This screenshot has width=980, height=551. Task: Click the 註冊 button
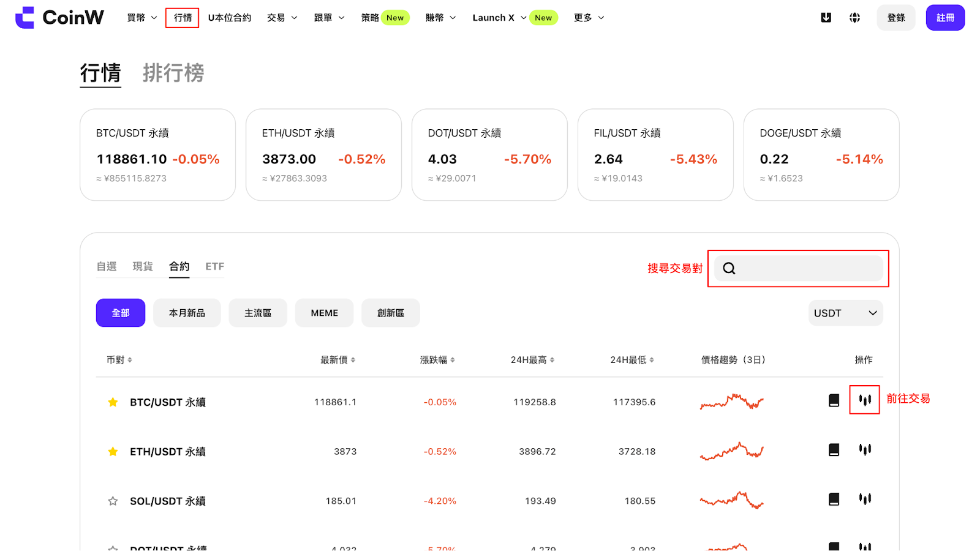(945, 18)
